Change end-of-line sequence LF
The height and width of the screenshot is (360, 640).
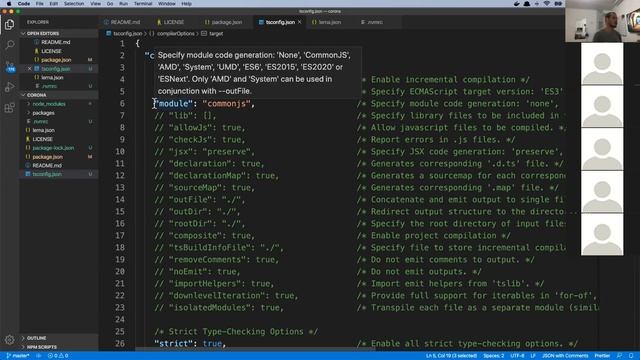[533, 356]
